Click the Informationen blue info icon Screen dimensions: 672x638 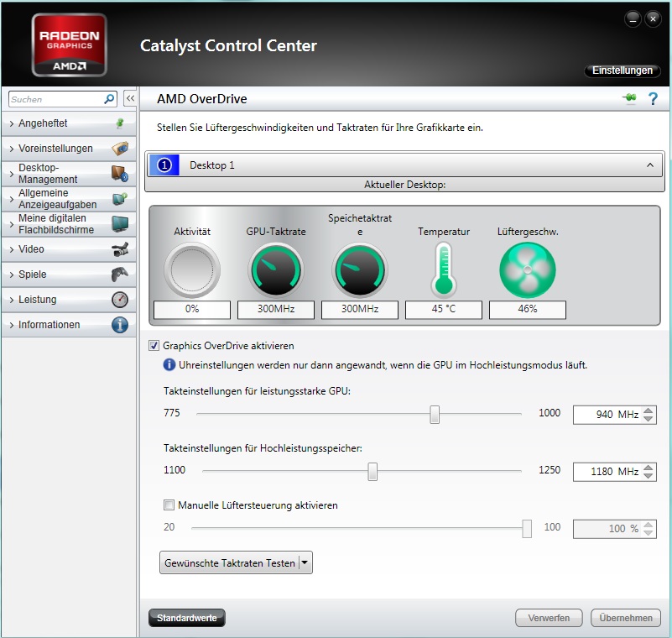[120, 325]
